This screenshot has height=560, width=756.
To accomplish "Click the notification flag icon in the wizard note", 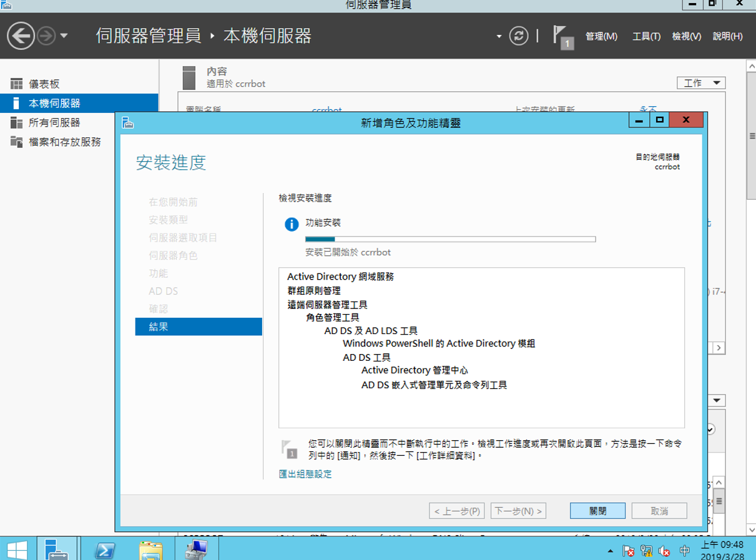I will tap(289, 449).
